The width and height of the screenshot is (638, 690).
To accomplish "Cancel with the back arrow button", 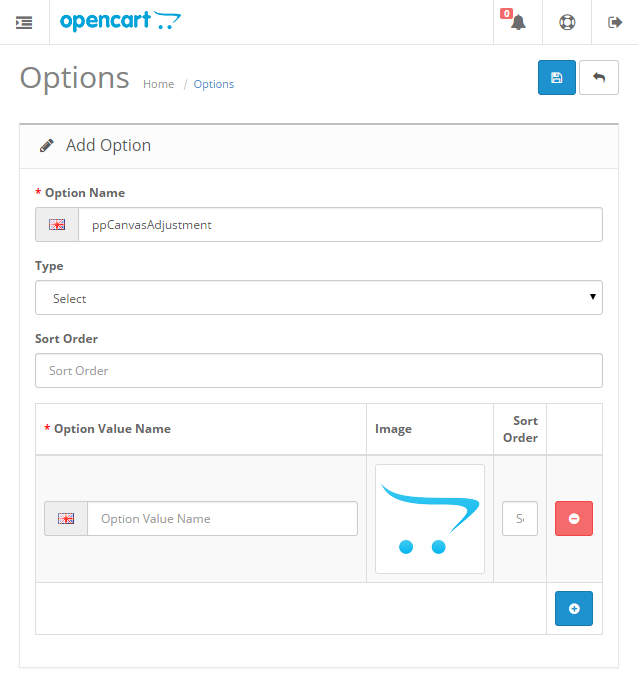I will 599,77.
